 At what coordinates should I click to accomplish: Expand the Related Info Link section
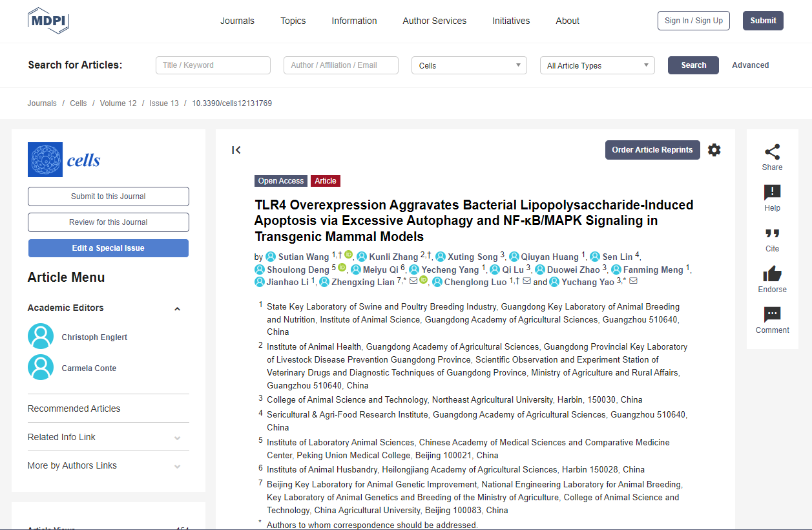tap(178, 438)
